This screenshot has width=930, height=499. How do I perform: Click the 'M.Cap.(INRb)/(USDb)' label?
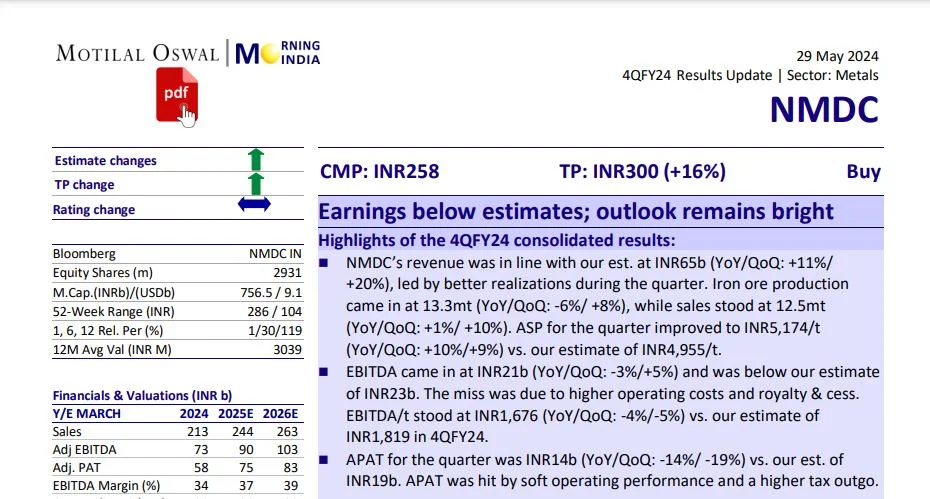pyautogui.click(x=114, y=293)
